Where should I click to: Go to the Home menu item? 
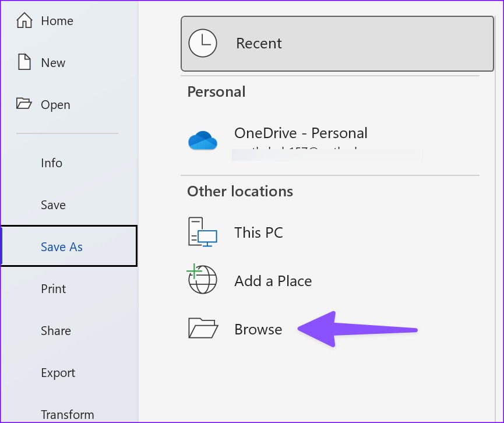tap(57, 21)
